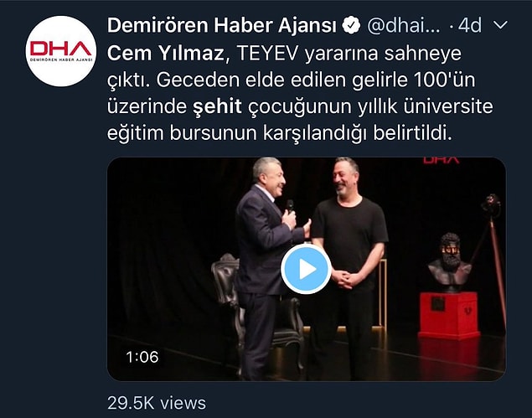The height and width of the screenshot is (418, 532).
Task: Click the verified badge next to Demirören Haber Ajansı
Action: tap(351, 25)
